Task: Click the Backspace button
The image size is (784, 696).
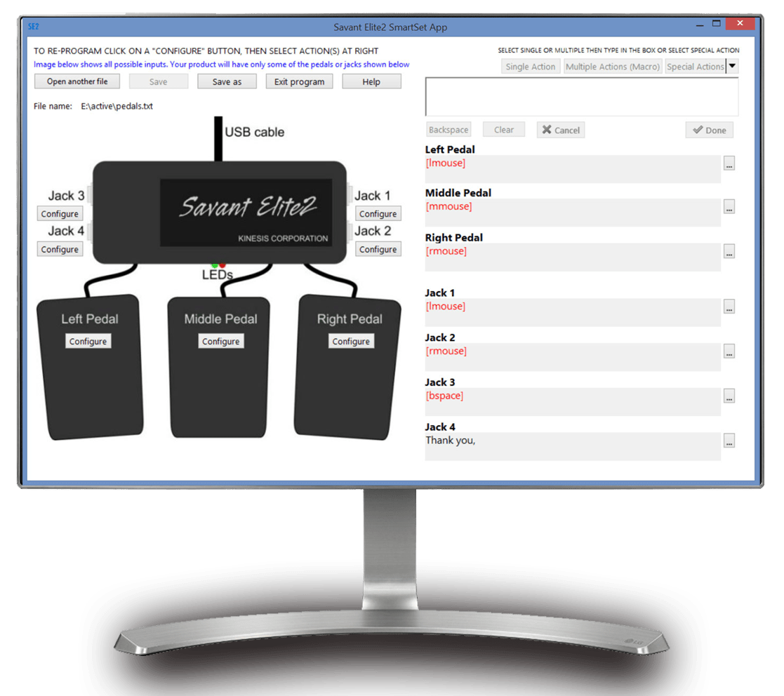Action: click(449, 130)
